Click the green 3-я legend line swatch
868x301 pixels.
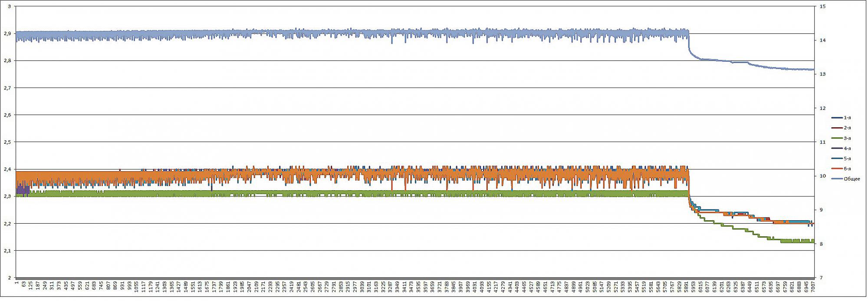click(837, 138)
